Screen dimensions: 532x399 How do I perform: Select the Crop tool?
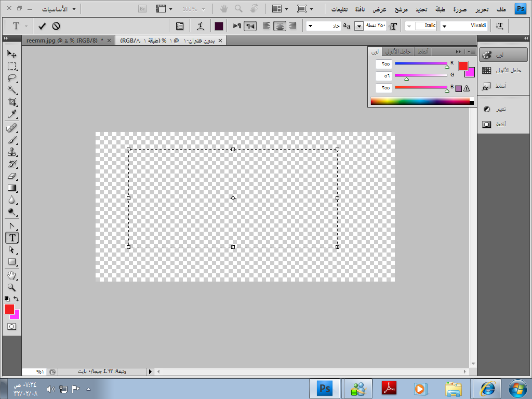click(x=11, y=102)
